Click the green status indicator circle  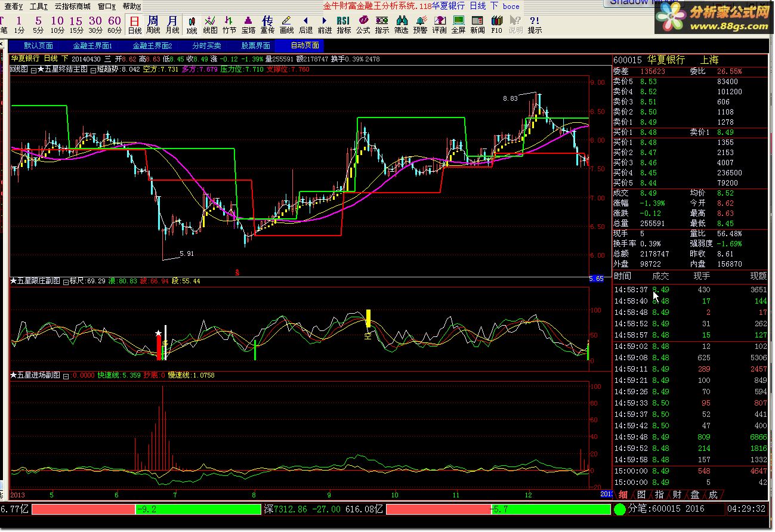click(620, 509)
